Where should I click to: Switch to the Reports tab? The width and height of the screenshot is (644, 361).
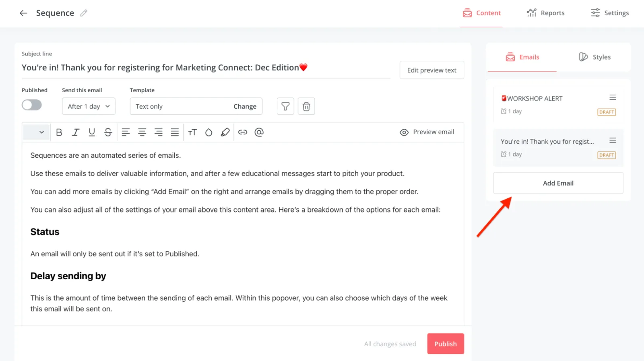[545, 13]
